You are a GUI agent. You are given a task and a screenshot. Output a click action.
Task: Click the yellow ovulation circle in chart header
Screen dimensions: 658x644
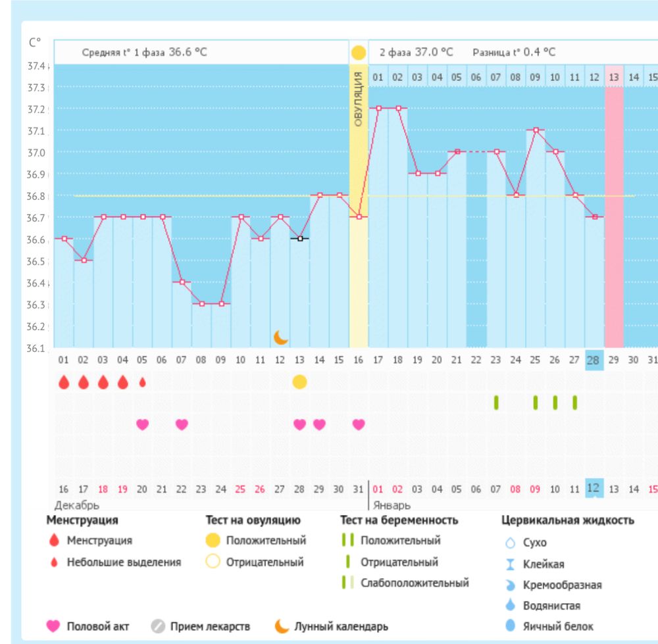[359, 53]
